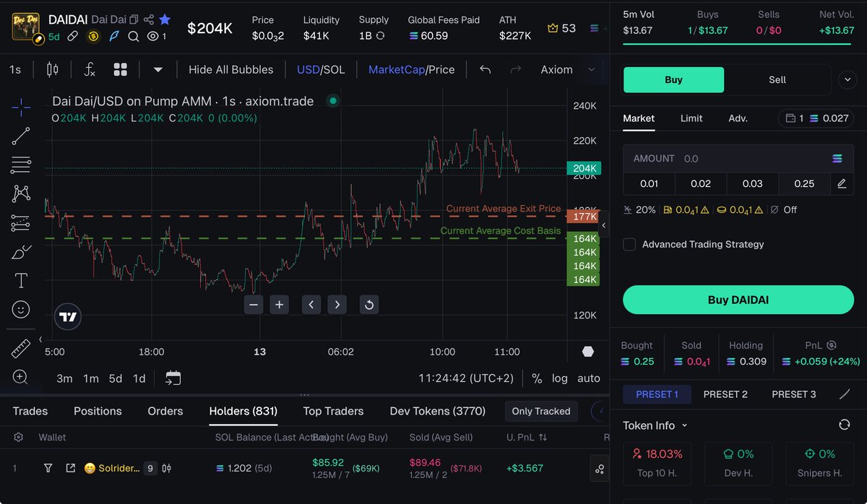Expand the toolbar dropdown caret

158,70
